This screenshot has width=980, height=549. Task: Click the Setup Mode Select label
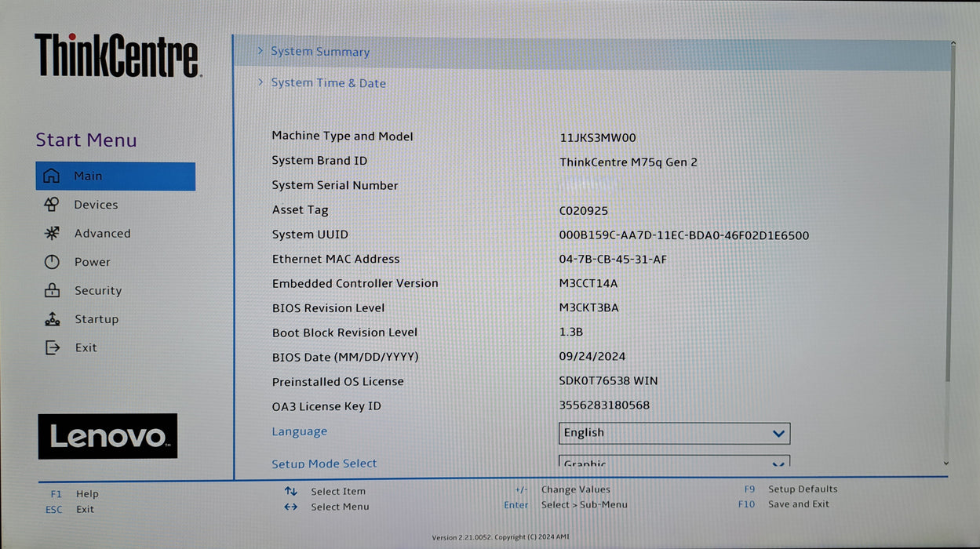[x=324, y=464]
